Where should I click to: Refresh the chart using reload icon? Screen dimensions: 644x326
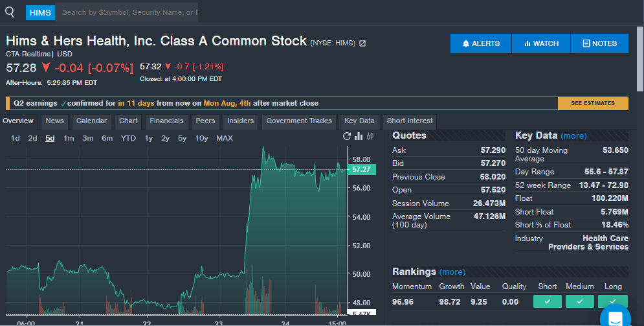[347, 136]
